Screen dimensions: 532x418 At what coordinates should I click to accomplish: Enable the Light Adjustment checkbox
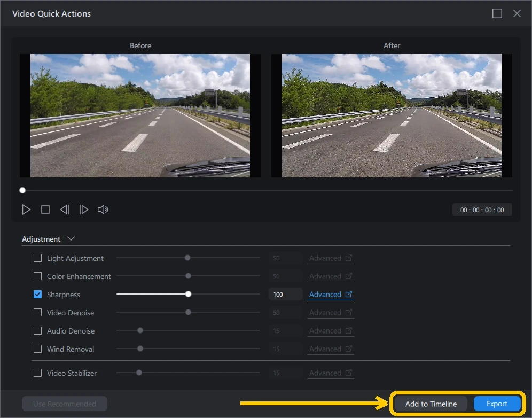pos(38,258)
